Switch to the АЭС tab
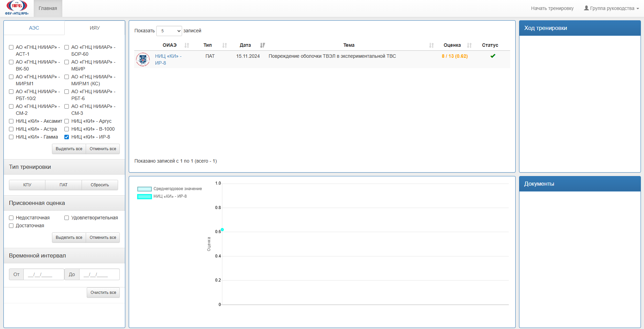Viewport: 644px width, 329px height. (x=34, y=28)
